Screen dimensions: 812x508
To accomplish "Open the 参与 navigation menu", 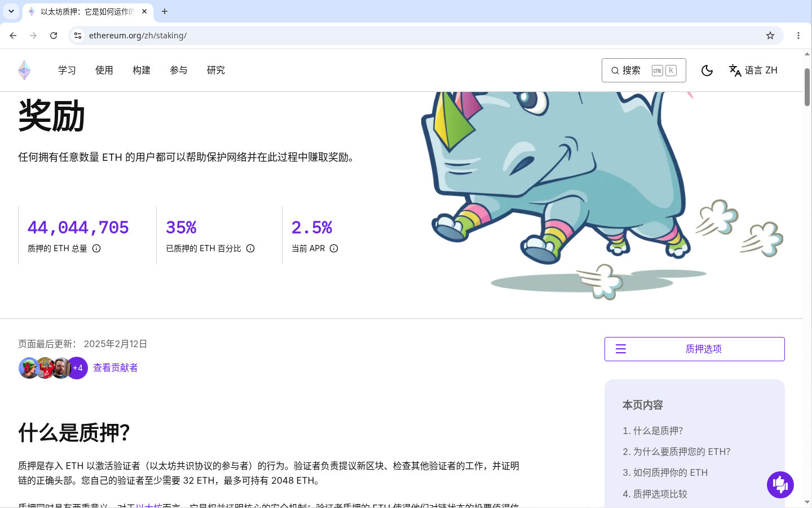I will click(179, 70).
